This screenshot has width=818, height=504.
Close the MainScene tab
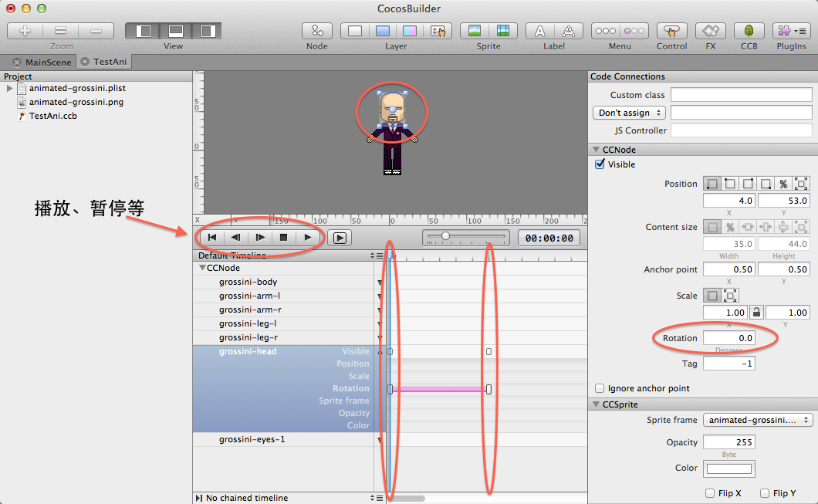pyautogui.click(x=17, y=62)
